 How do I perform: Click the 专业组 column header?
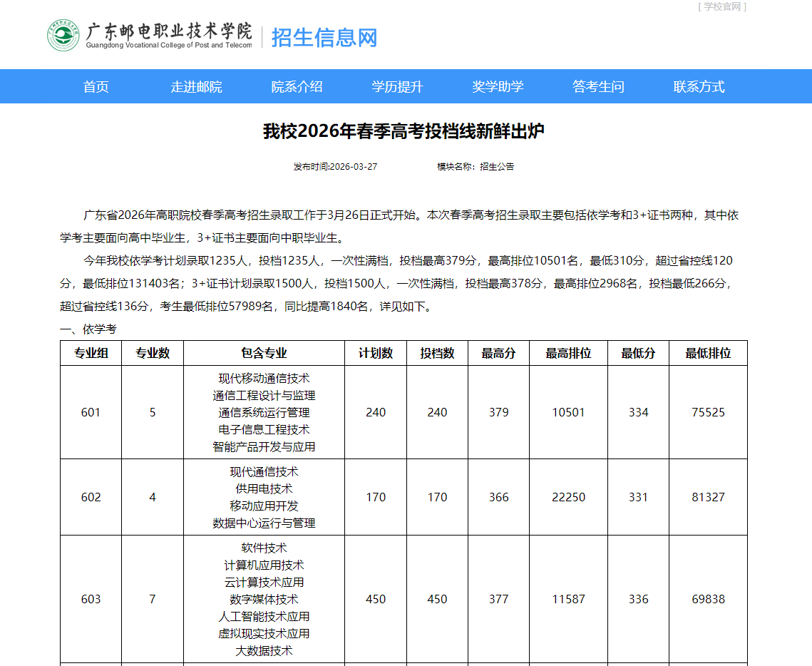pos(91,352)
